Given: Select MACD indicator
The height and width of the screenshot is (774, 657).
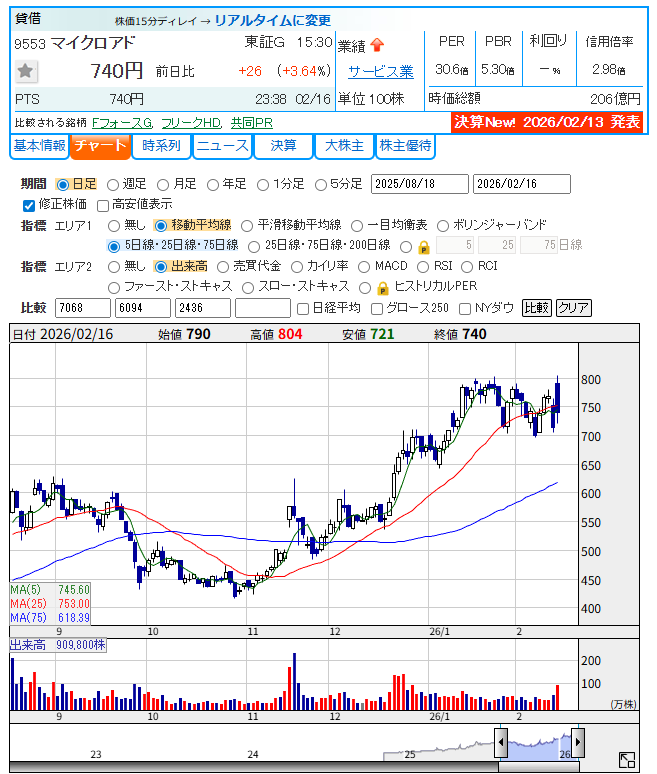Looking at the screenshot, I should [x=364, y=267].
